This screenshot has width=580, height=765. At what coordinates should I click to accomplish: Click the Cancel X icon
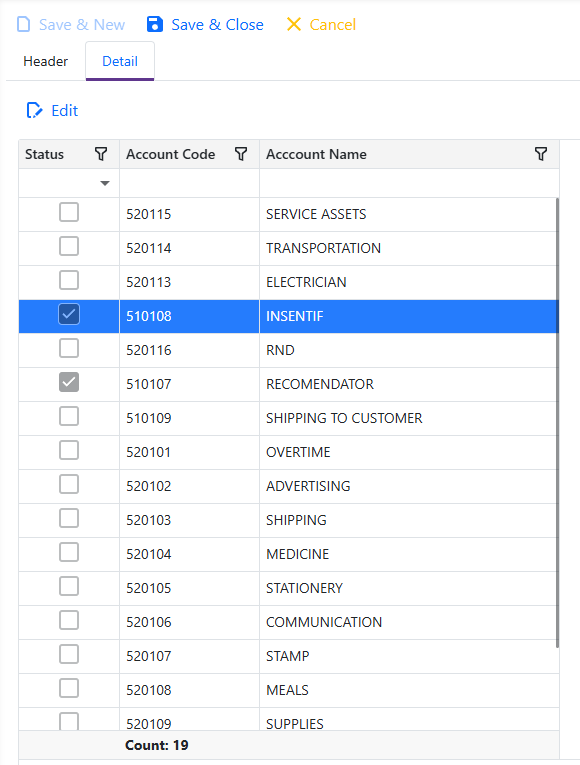pyautogui.click(x=294, y=24)
